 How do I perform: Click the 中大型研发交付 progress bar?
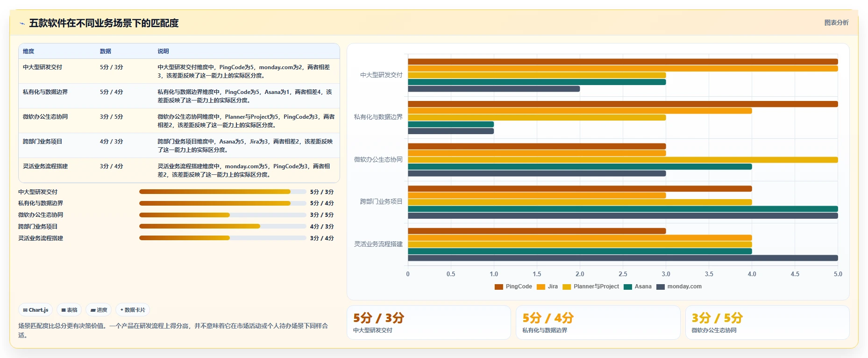(x=223, y=192)
